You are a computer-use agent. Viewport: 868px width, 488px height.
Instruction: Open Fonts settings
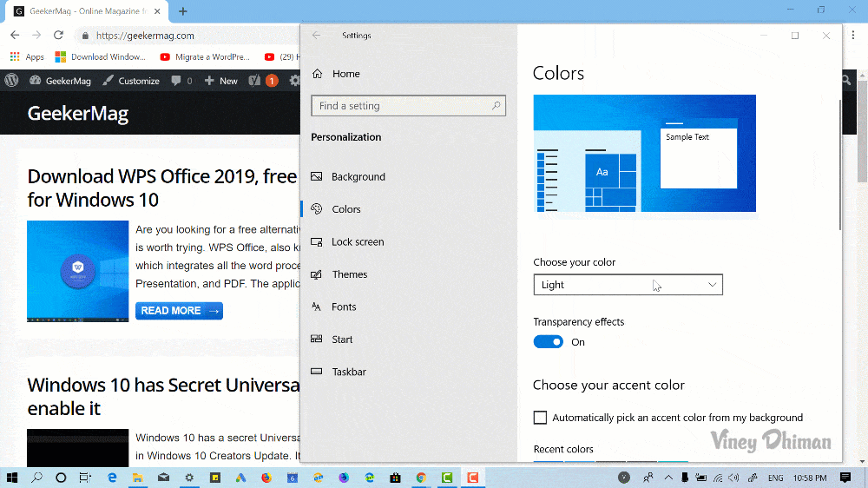pos(334,307)
